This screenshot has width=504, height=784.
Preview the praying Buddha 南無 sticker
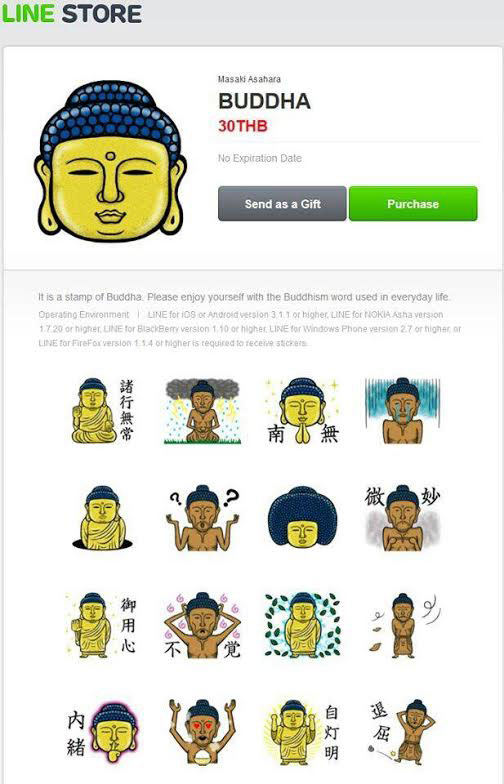coord(302,411)
